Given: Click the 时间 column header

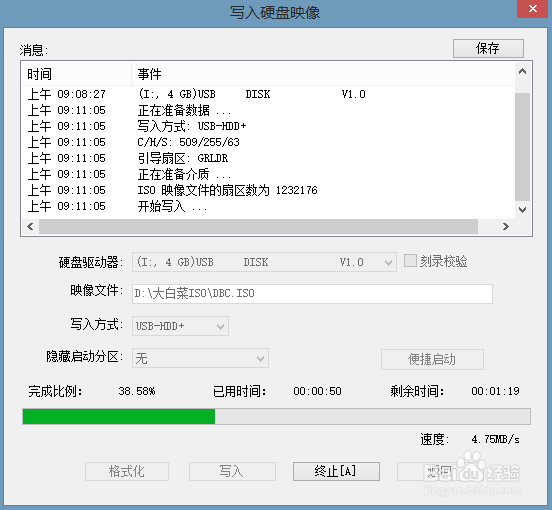Looking at the screenshot, I should coord(76,74).
